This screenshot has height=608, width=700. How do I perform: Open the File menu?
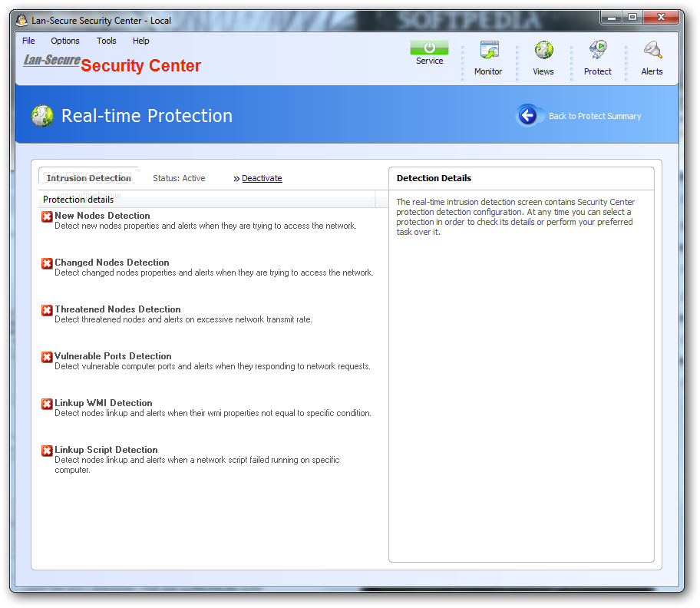(28, 41)
